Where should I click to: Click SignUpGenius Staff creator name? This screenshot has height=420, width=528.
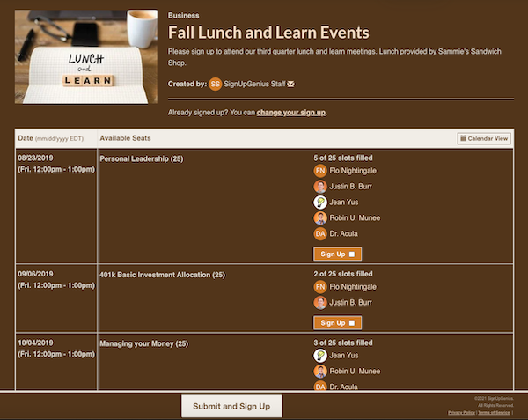pyautogui.click(x=254, y=84)
